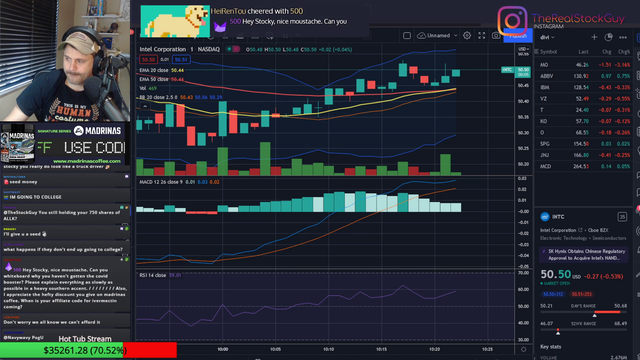Click the symbol column sort icon
The height and width of the screenshot is (360, 640).
coord(537,52)
